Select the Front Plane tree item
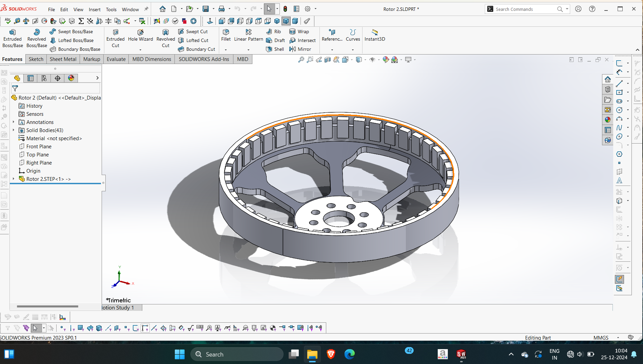643x364 pixels. point(39,147)
